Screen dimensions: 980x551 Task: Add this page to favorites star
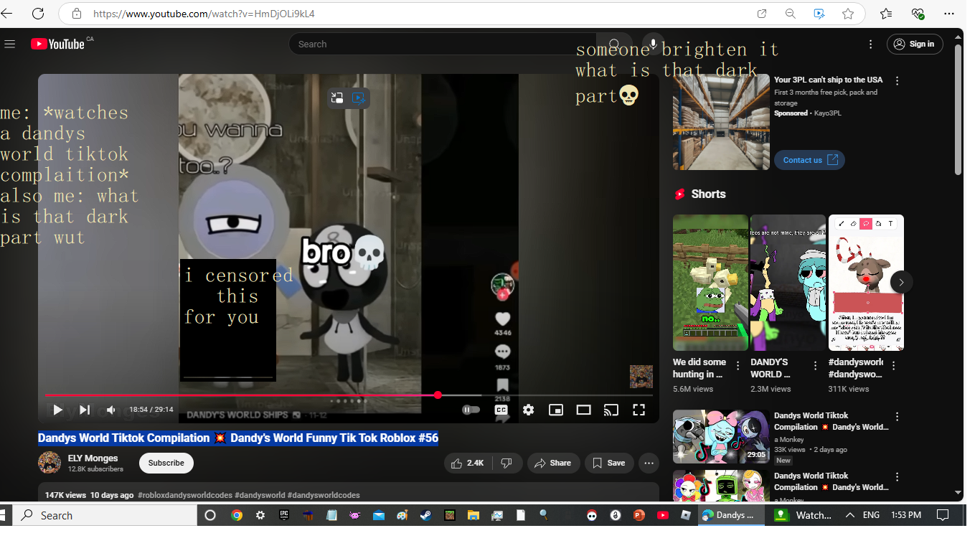[848, 14]
